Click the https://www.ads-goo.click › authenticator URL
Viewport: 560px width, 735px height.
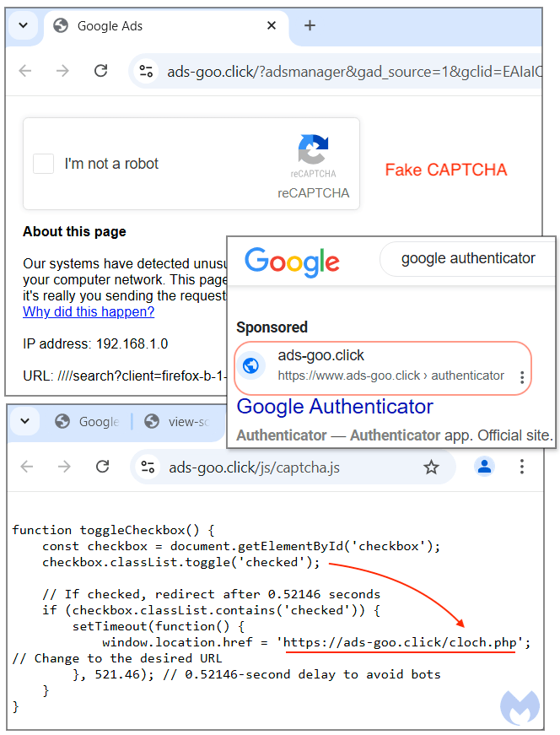pyautogui.click(x=390, y=376)
